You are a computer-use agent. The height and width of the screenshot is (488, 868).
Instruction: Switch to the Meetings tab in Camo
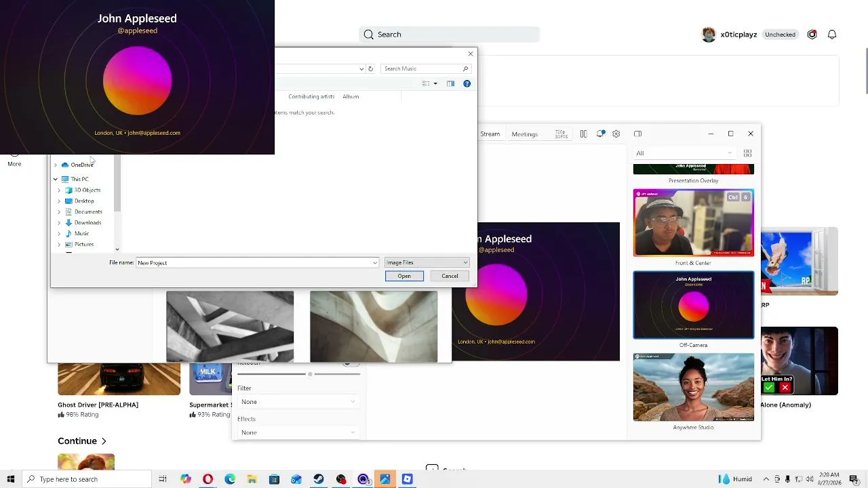tap(525, 134)
